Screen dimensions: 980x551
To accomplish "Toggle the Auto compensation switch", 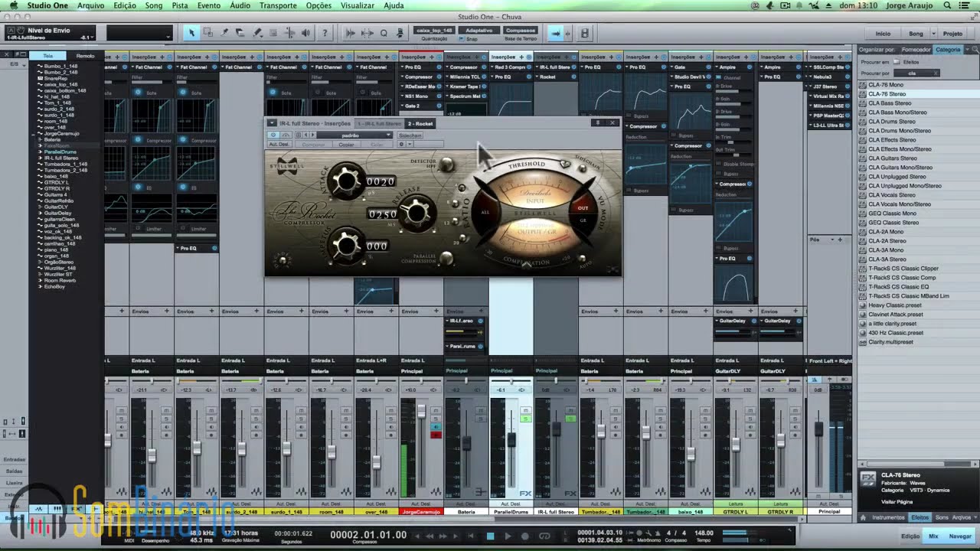I will point(582,259).
